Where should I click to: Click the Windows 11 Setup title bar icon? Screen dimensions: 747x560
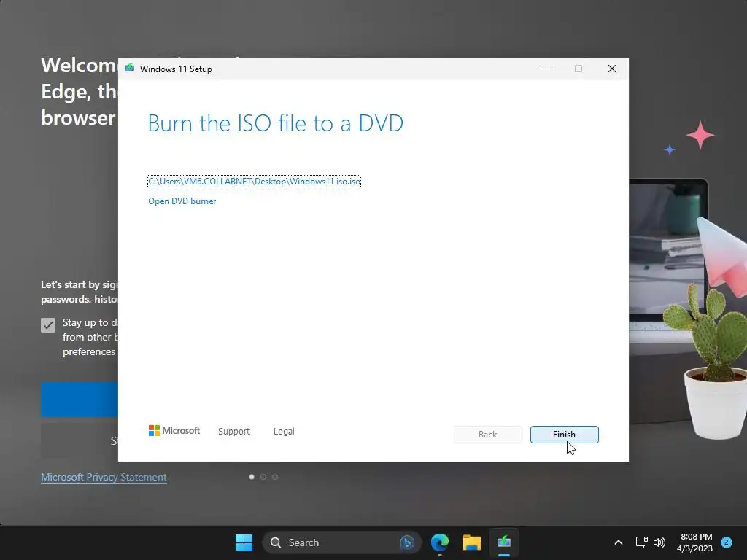pos(130,69)
